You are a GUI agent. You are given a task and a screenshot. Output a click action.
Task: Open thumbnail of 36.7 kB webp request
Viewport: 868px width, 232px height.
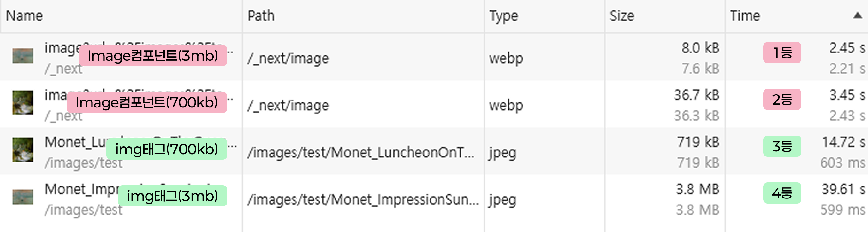coord(23,103)
